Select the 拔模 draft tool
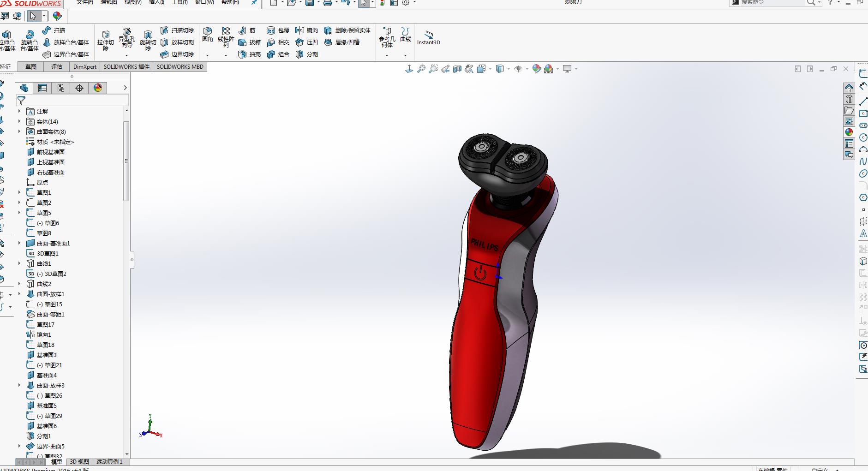The image size is (868, 471). click(250, 42)
